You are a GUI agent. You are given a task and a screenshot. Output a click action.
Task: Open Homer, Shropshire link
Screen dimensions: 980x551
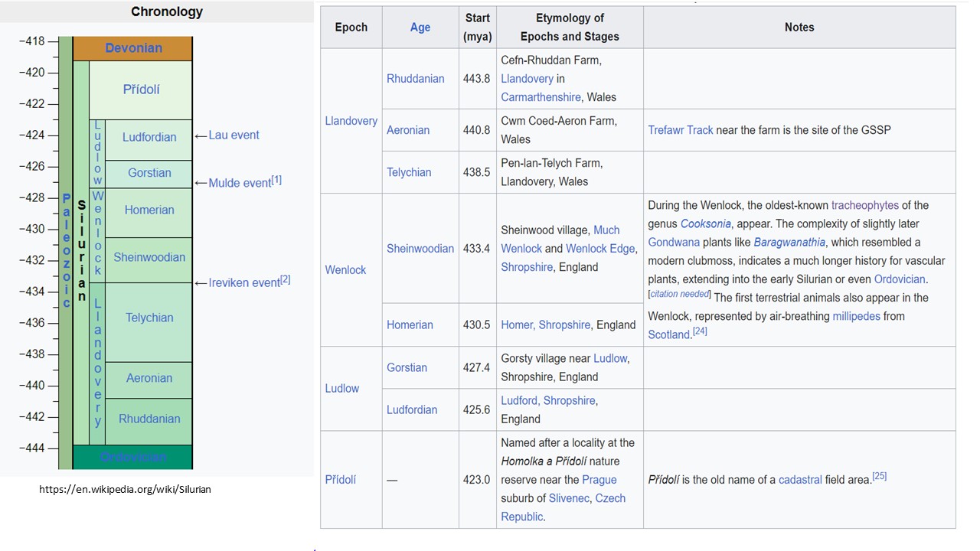pyautogui.click(x=545, y=325)
